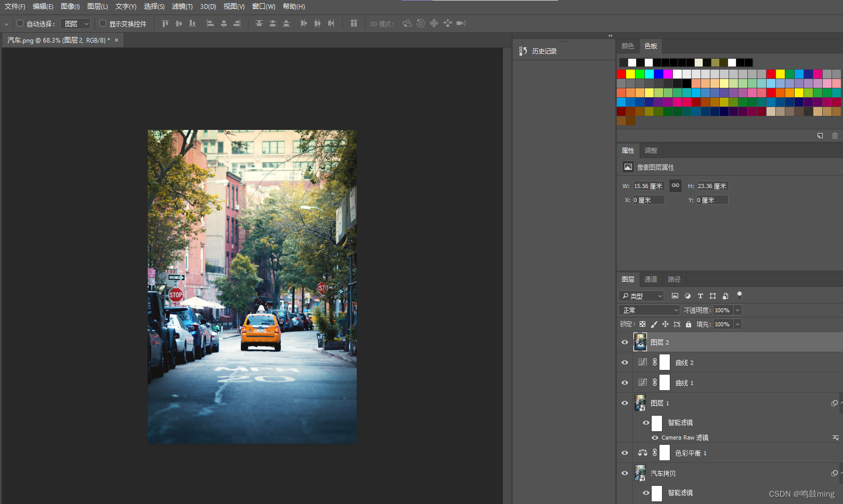
Task: Click the align bottom edges icon
Action: (192, 23)
